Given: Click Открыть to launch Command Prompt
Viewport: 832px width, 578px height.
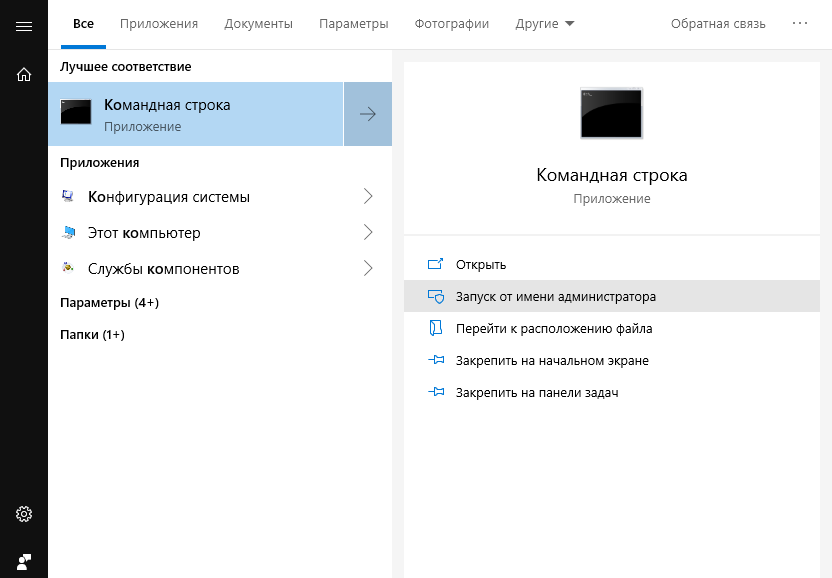Looking at the screenshot, I should coord(480,265).
